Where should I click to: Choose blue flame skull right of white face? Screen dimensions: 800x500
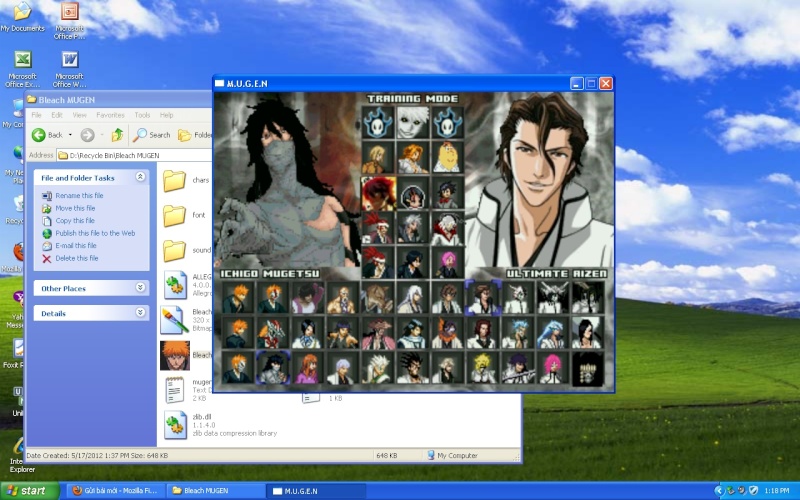[x=447, y=122]
